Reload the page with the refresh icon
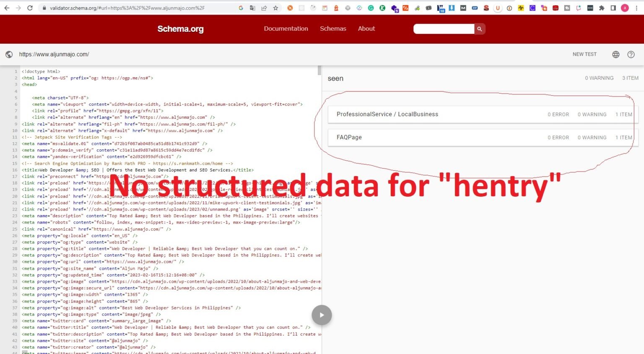644x354 pixels. tap(29, 8)
